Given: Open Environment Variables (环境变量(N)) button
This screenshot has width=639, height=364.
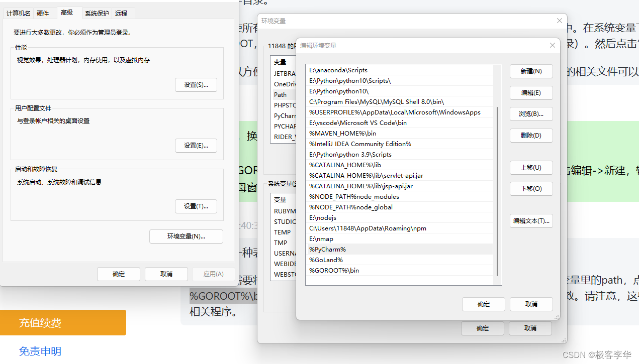Looking at the screenshot, I should pos(186,236).
